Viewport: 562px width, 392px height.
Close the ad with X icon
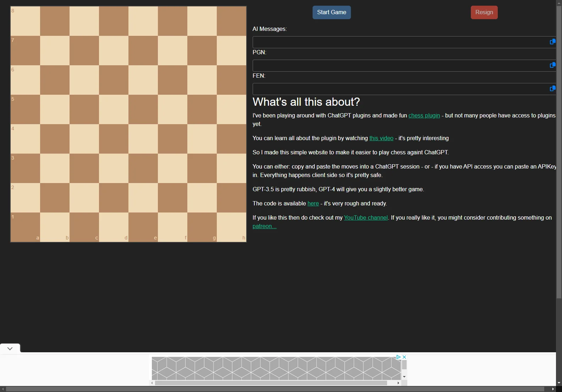[404, 357]
